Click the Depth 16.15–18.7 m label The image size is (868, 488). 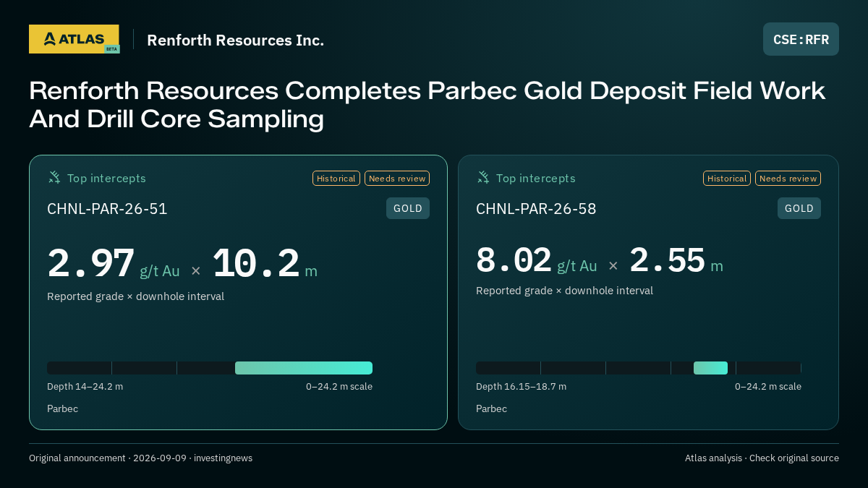(x=521, y=386)
